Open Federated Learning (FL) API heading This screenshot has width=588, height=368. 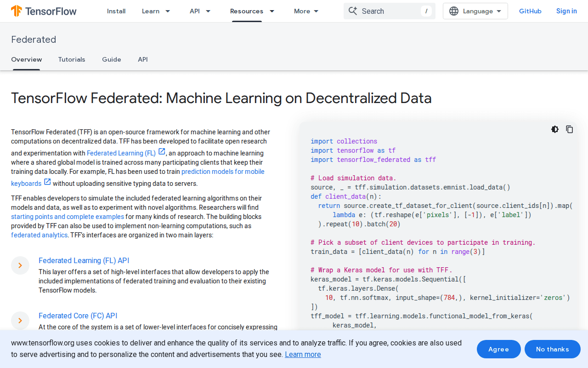(x=84, y=260)
